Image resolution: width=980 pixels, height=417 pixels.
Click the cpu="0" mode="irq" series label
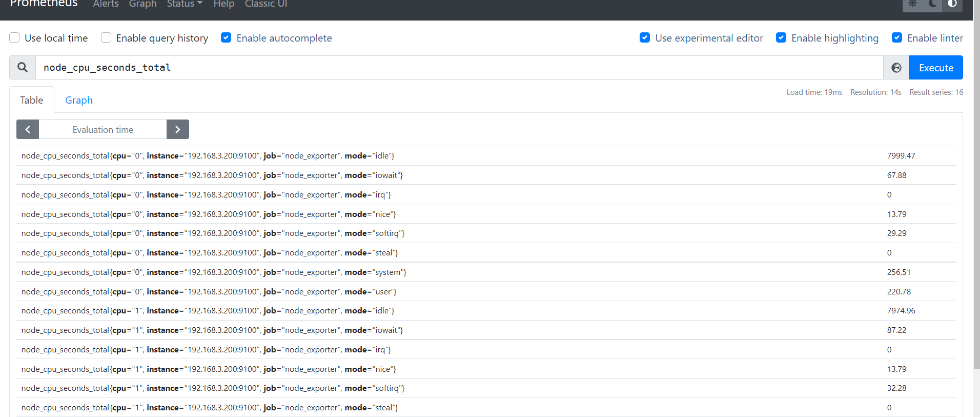tap(206, 195)
